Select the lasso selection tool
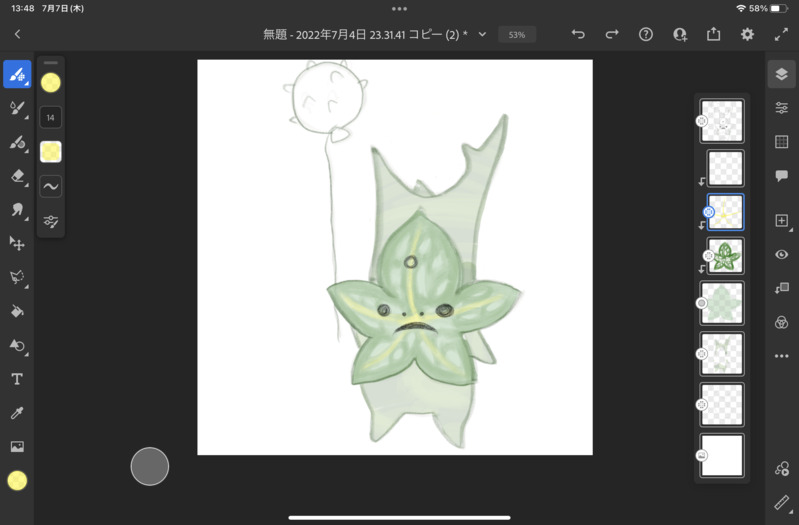 [17, 277]
